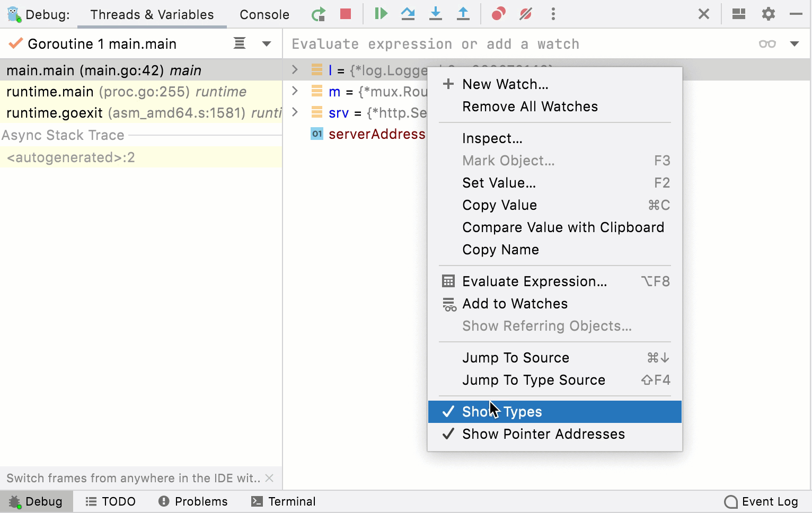Click the Step Into icon

436,14
